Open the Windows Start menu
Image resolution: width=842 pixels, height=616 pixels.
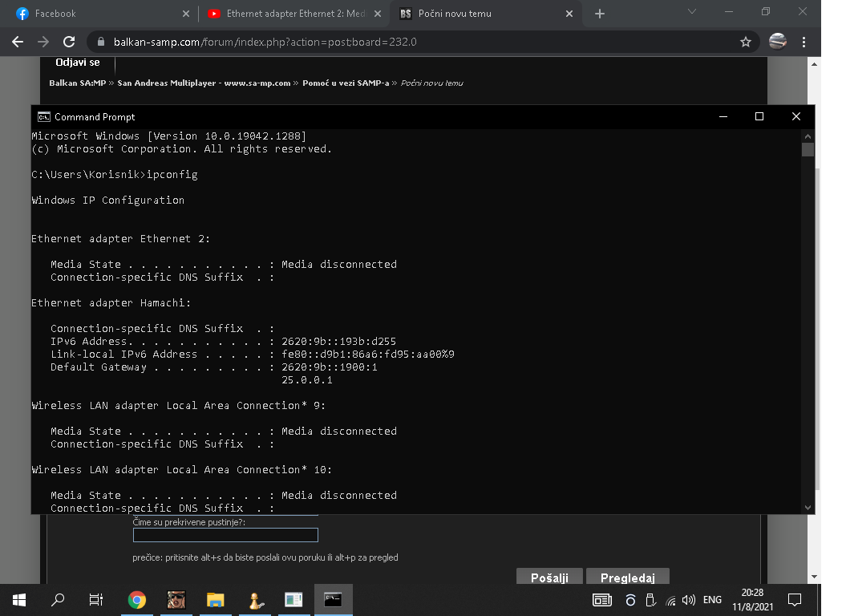18,600
